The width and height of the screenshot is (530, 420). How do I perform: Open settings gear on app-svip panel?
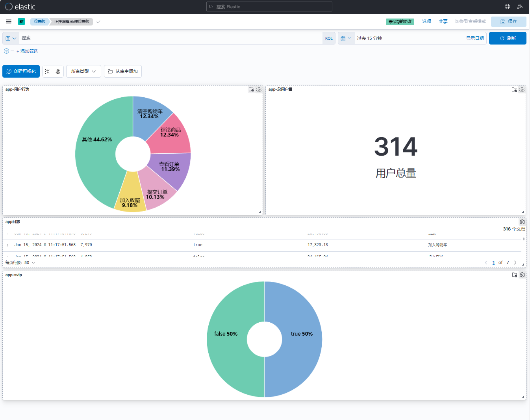click(522, 275)
